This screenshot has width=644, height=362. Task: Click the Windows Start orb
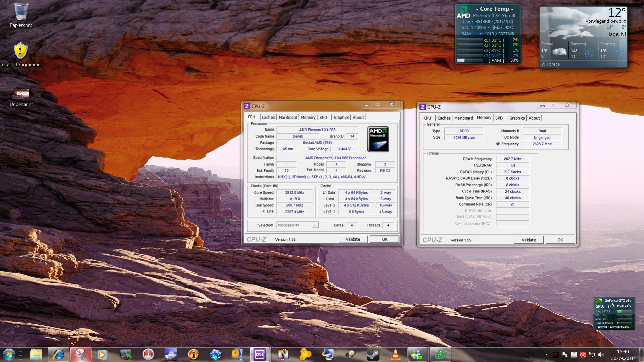point(9,354)
